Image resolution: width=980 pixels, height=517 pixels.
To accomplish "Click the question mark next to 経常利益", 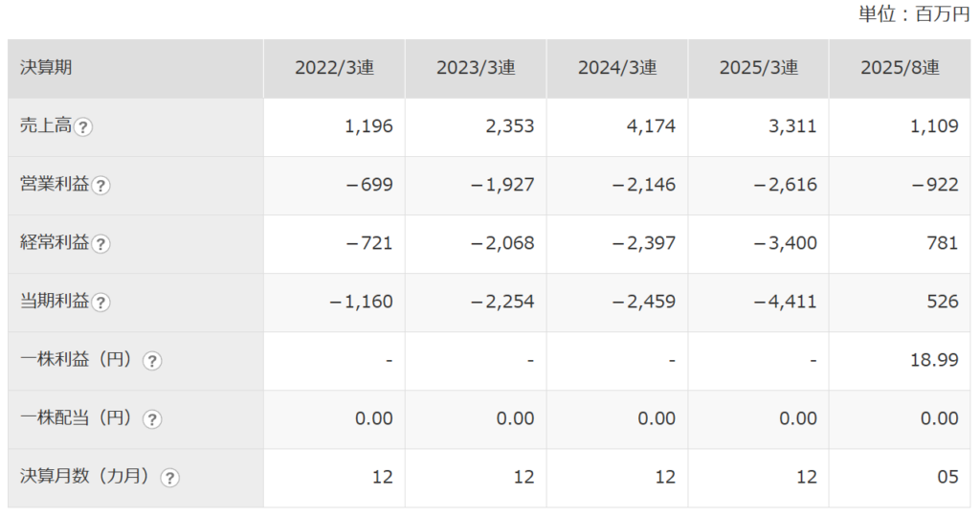I will coord(101,244).
